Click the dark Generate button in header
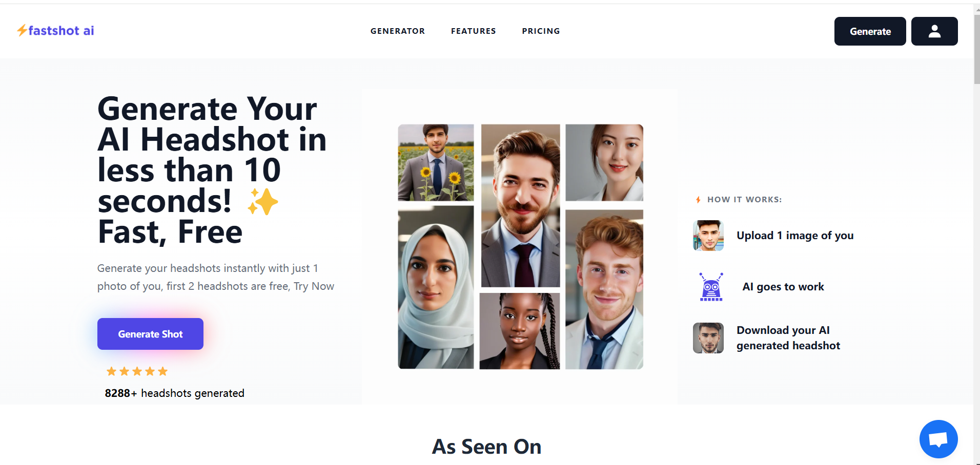 (870, 31)
